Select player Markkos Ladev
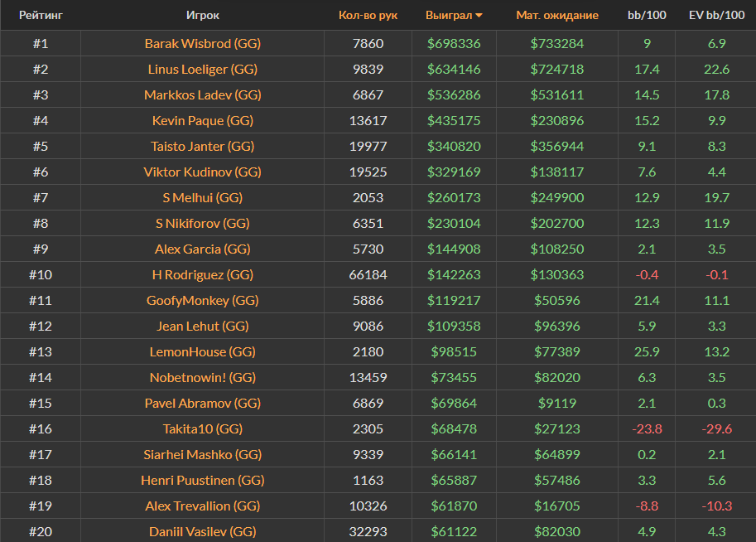The height and width of the screenshot is (542, 756). pos(203,94)
